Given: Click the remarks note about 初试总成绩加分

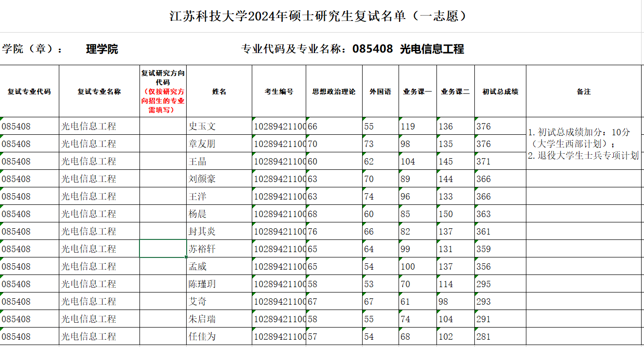Looking at the screenshot, I should click(x=584, y=144).
